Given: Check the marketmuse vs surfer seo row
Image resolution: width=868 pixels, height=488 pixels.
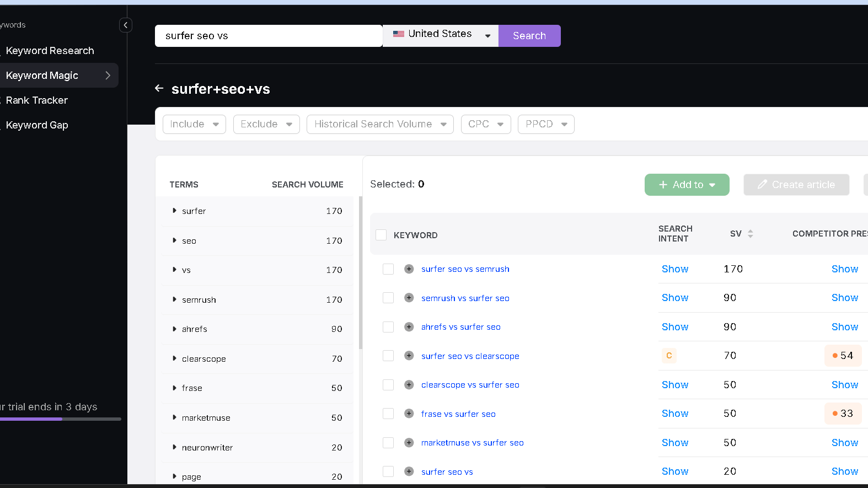Looking at the screenshot, I should 388,442.
